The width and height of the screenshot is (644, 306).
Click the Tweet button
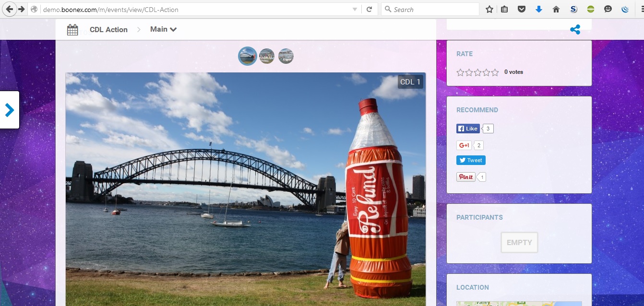click(x=471, y=160)
